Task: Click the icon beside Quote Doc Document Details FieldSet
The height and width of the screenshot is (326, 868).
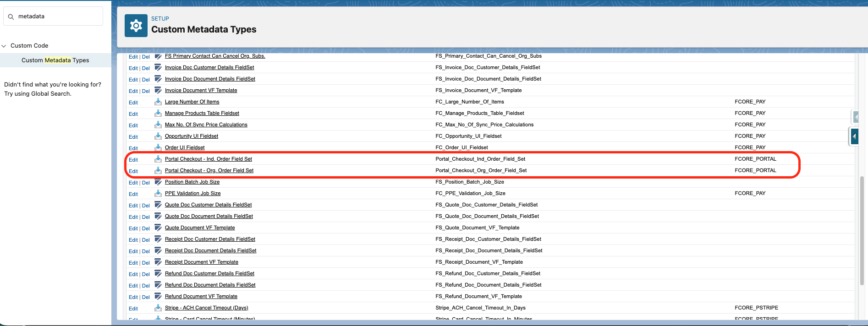Action: 158,216
